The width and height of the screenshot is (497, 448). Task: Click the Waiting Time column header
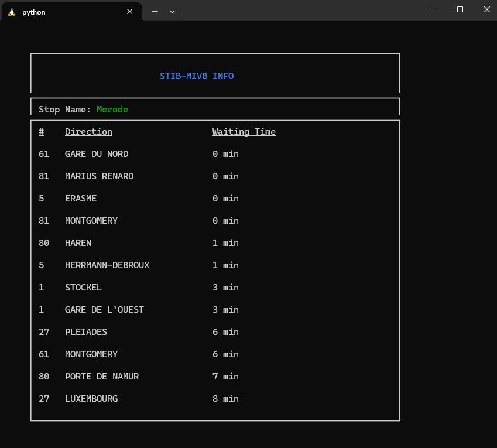click(244, 132)
